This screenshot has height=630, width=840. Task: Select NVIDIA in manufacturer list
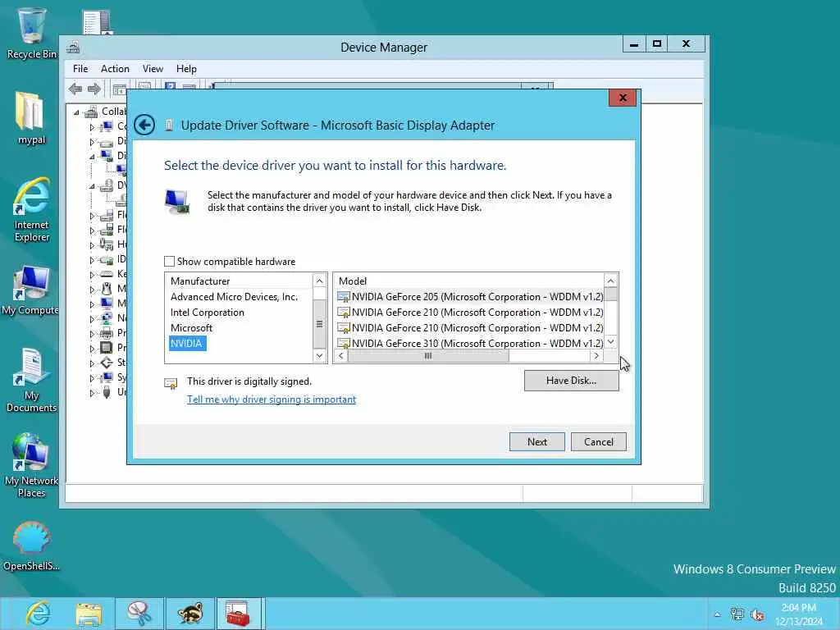point(186,344)
